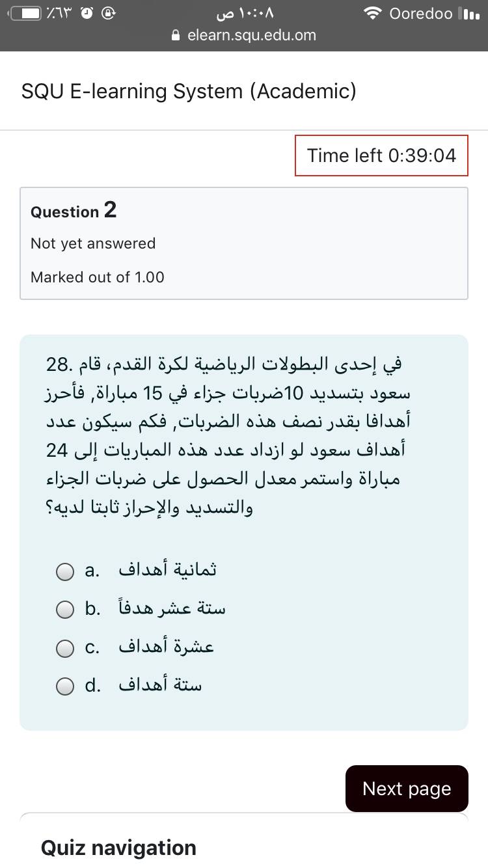Viewport: 488px width, 868px height.
Task: Tap the Quiz navigation heading
Action: 118,848
